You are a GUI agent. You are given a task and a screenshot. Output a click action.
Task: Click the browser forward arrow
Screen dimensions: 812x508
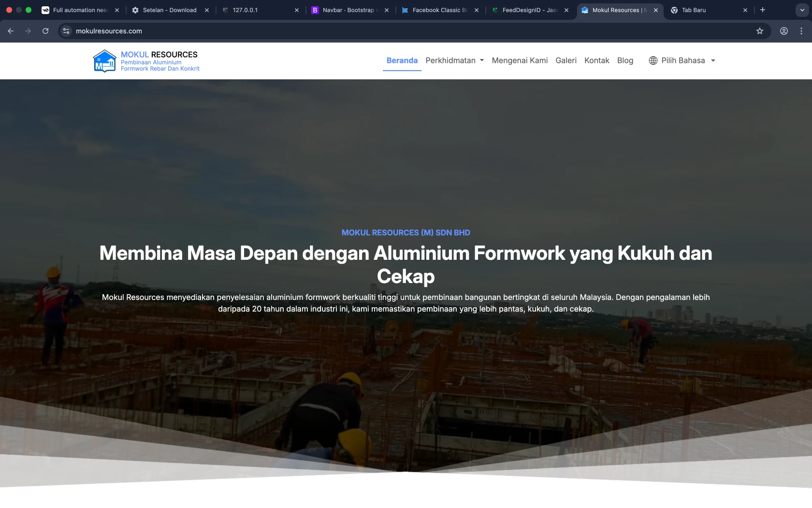[28, 31]
